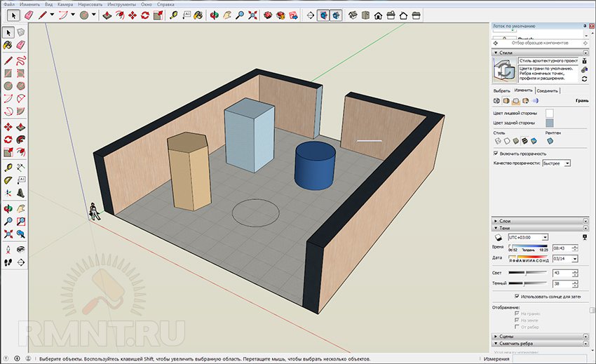Enable the 'От ребер' checkbox
Image resolution: width=596 pixels, height=364 pixels.
click(517, 326)
